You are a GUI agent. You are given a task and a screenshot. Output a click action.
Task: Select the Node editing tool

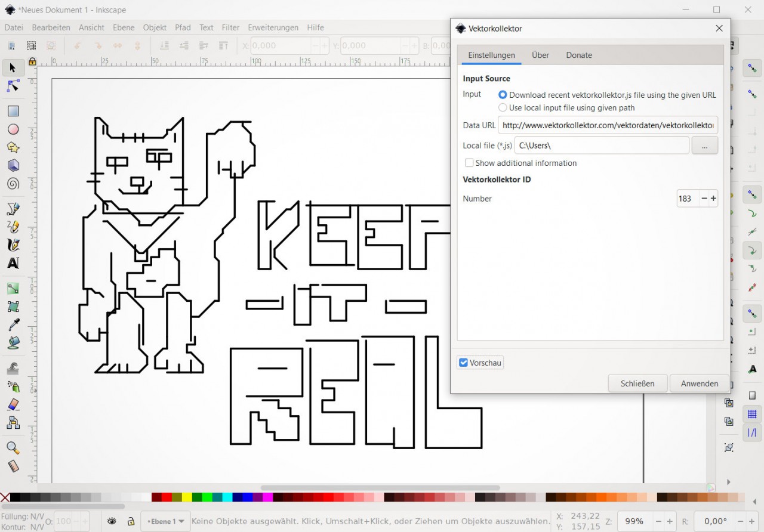pyautogui.click(x=13, y=86)
